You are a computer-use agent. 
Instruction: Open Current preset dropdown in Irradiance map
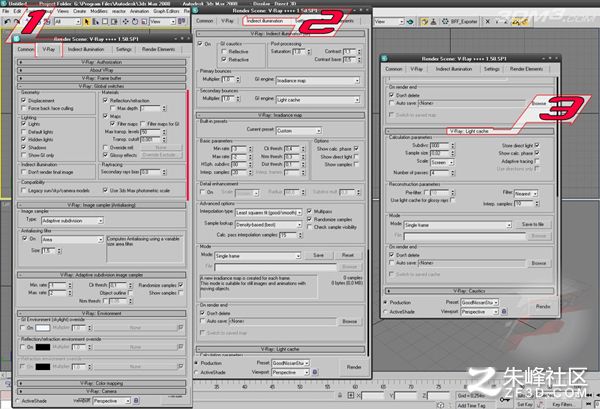[x=298, y=130]
